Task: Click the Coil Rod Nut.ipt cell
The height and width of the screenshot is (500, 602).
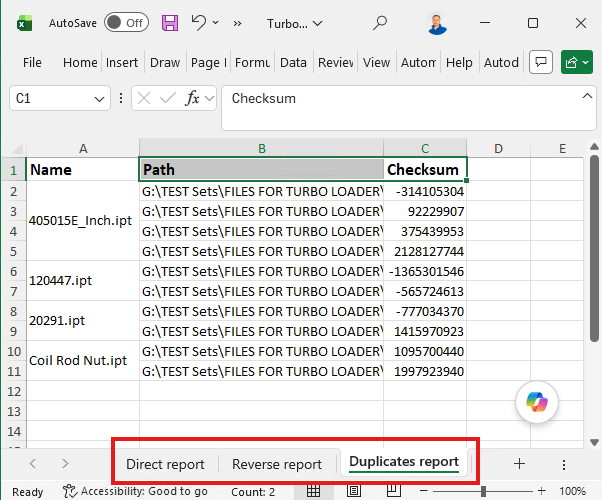Action: tap(83, 361)
